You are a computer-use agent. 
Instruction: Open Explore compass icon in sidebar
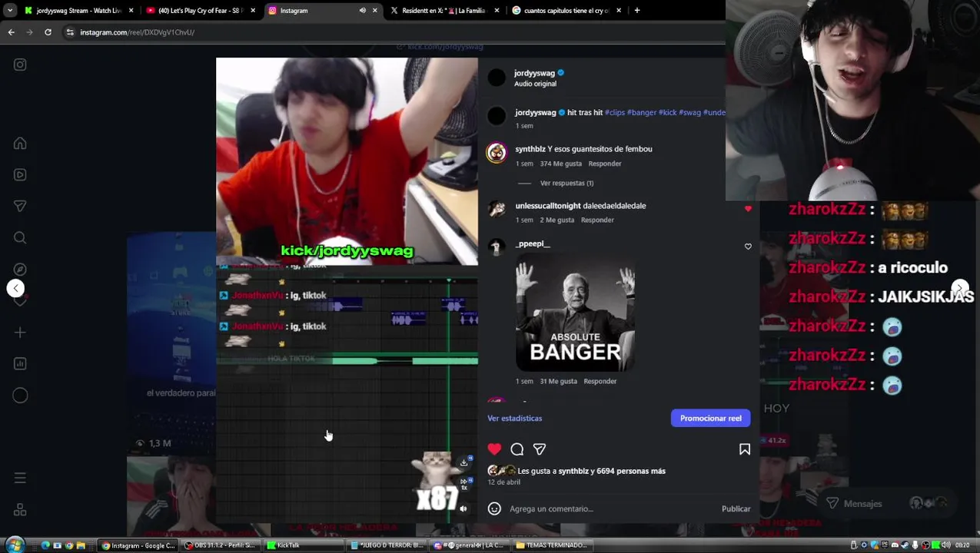(20, 270)
